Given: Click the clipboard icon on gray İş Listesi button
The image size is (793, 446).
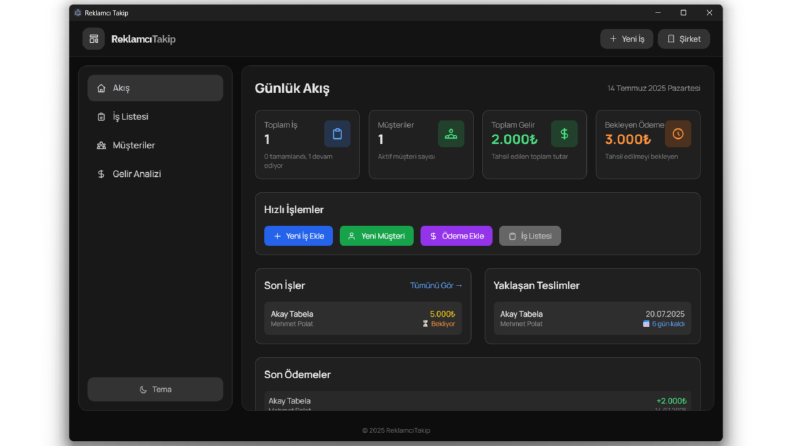Looking at the screenshot, I should [512, 236].
